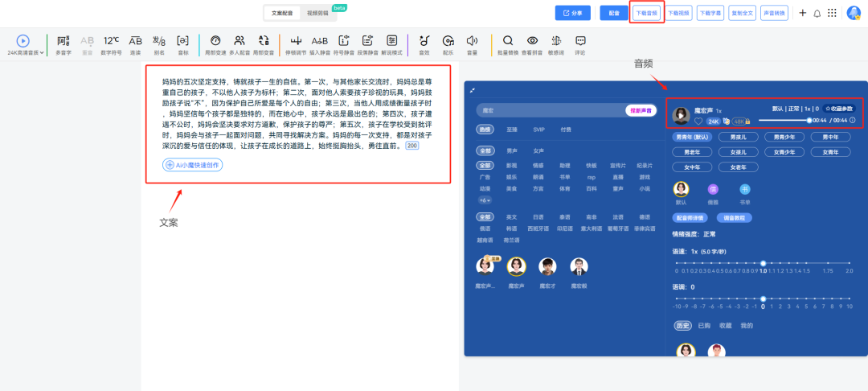Open the 音量 volume tool
868x391 pixels.
click(x=473, y=45)
